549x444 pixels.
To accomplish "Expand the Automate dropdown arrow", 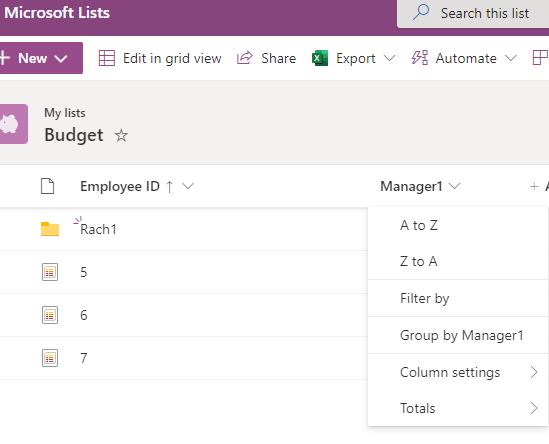I will [x=511, y=58].
